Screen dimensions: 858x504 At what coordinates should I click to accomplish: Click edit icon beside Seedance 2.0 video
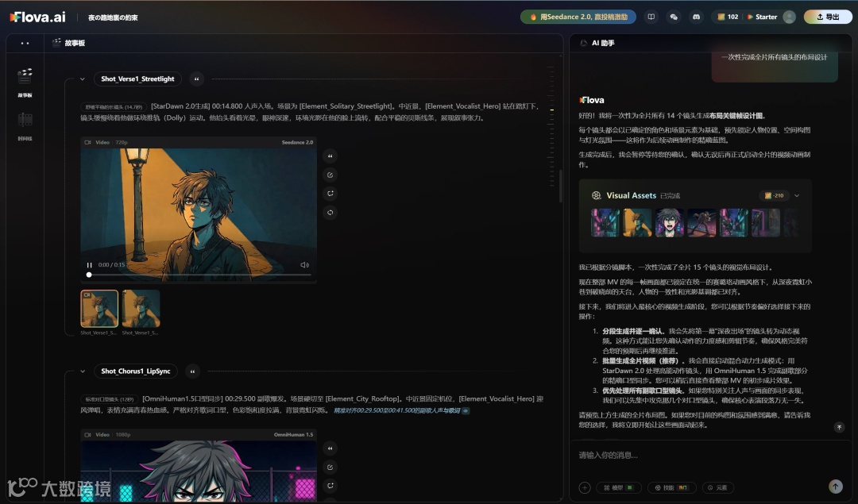[330, 175]
